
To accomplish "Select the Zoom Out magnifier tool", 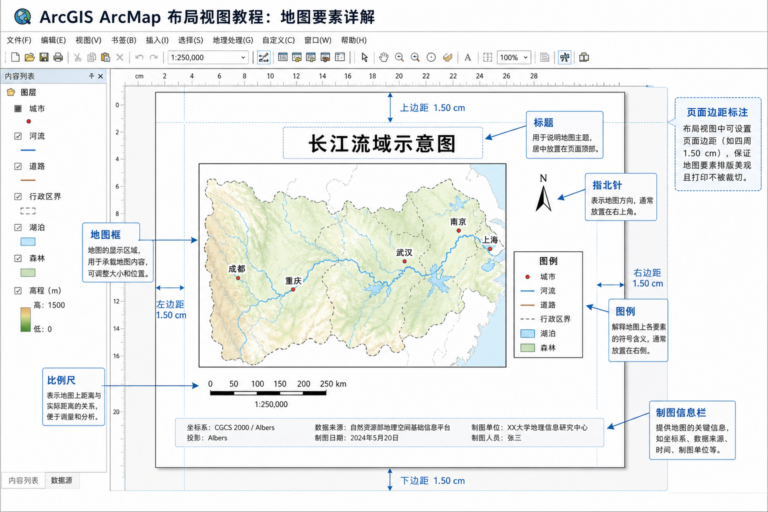I will [x=415, y=57].
